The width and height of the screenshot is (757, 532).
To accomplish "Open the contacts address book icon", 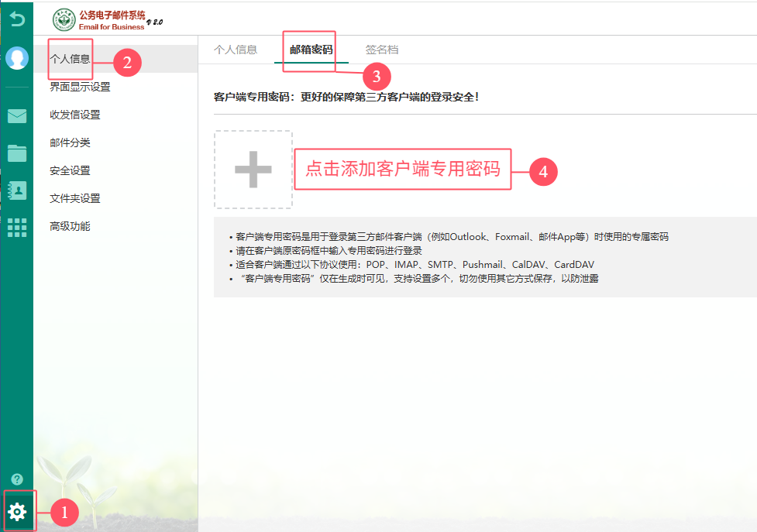I will [16, 190].
